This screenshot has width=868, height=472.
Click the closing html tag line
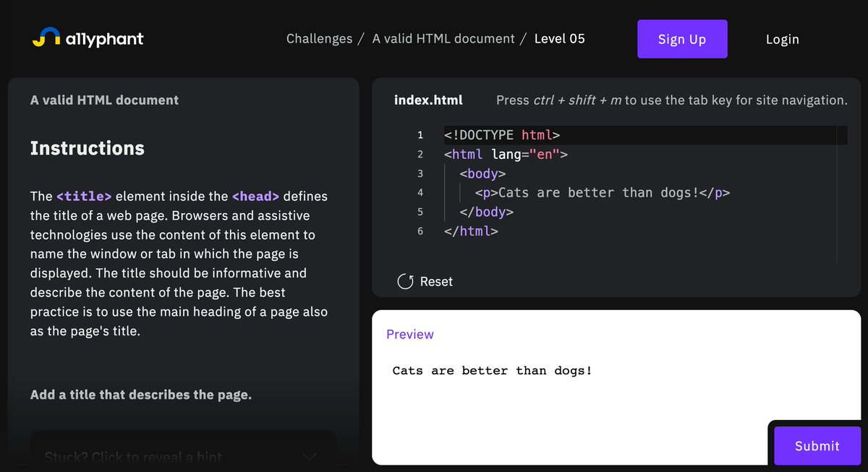(471, 231)
